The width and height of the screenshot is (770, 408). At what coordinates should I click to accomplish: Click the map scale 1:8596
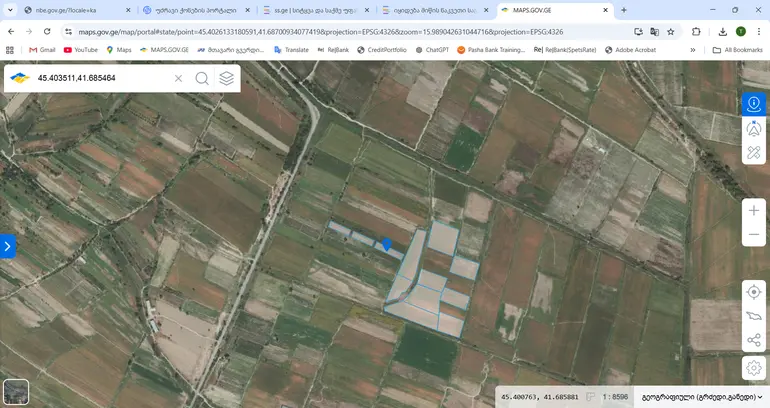615,397
